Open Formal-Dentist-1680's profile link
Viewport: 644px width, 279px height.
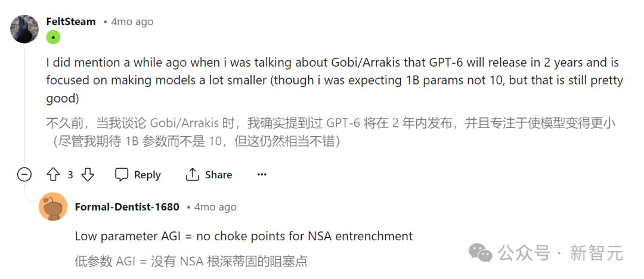127,207
